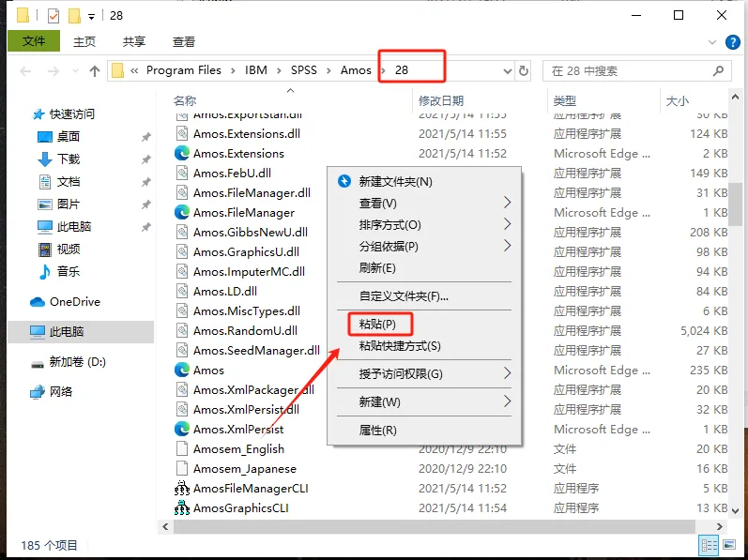Click inside the 在 28 中搜索 search box
This screenshot has height=560, width=748.
tap(637, 71)
